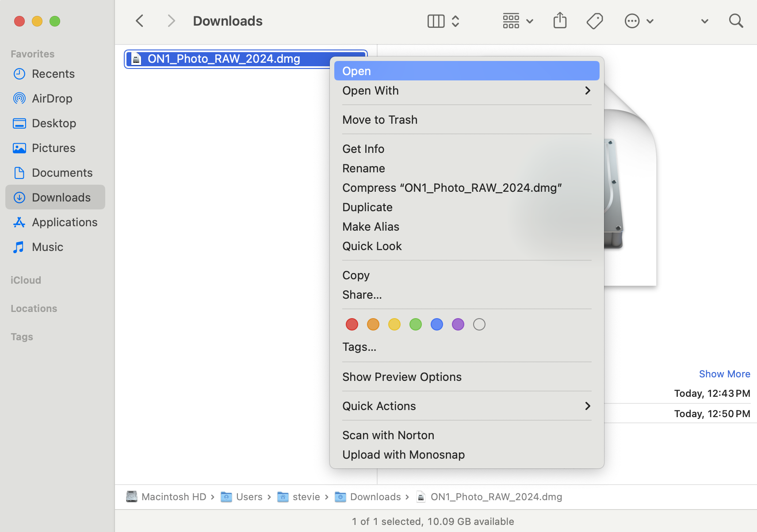Go back with the left chevron

coord(140,21)
